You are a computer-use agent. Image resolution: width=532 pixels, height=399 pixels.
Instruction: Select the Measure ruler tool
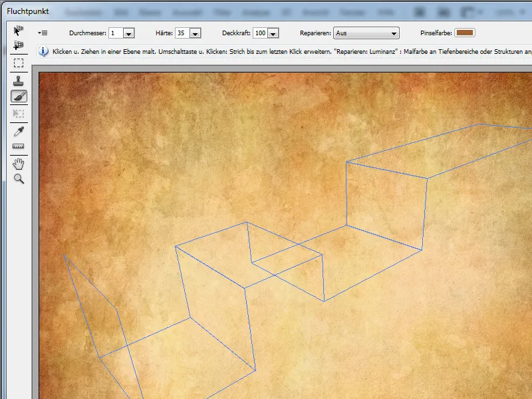[x=19, y=146]
